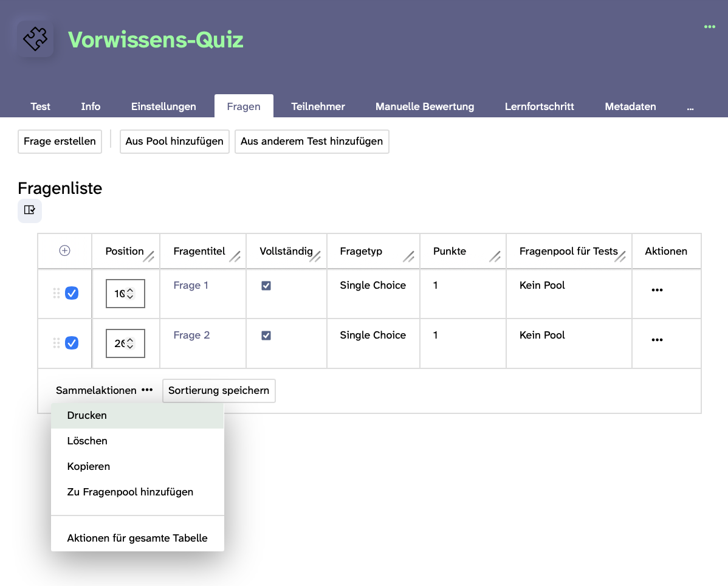The image size is (728, 586).
Task: Sort by Vollständig column icon
Action: (x=315, y=257)
